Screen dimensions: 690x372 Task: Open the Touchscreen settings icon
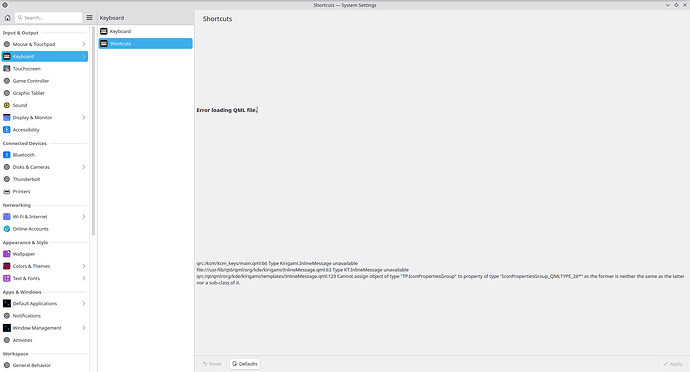click(7, 69)
